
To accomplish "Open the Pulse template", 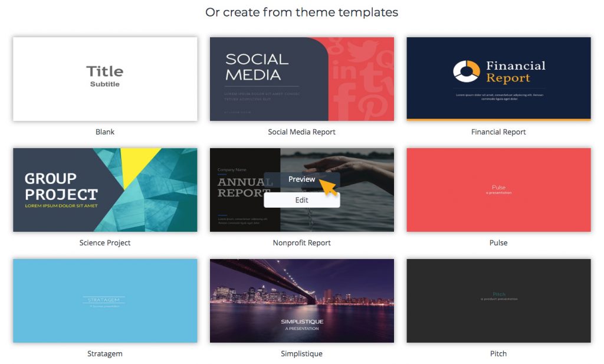I will pos(498,189).
